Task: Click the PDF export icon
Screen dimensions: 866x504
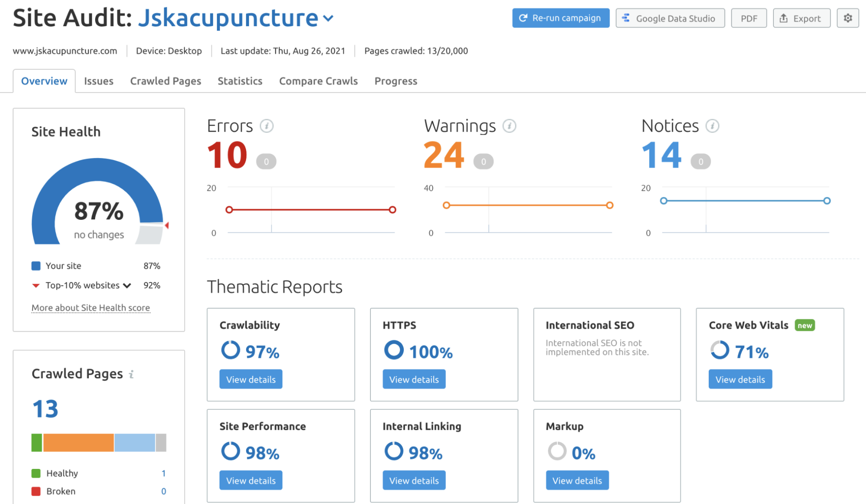Action: [749, 18]
